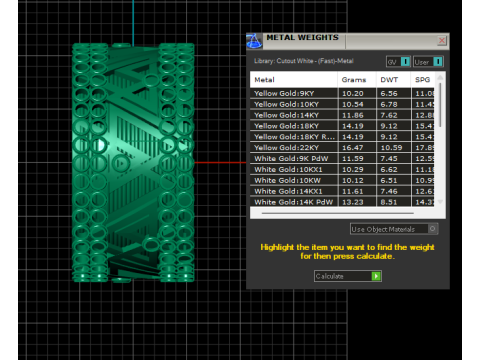The height and width of the screenshot is (360, 480).
Task: Click the 13.23 grams value
Action: [353, 202]
